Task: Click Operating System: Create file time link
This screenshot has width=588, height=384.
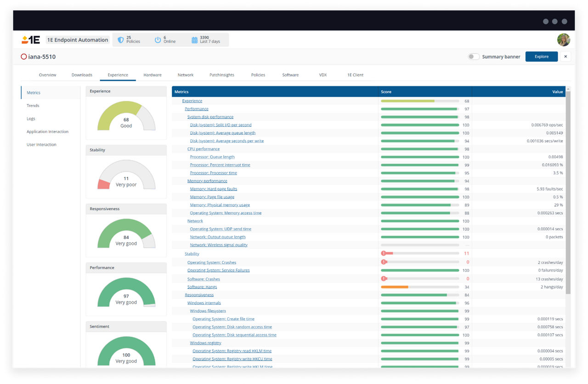Action: [223, 319]
